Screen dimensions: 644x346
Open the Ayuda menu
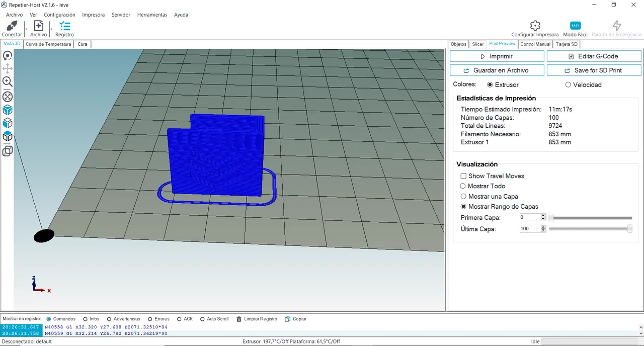click(x=181, y=15)
